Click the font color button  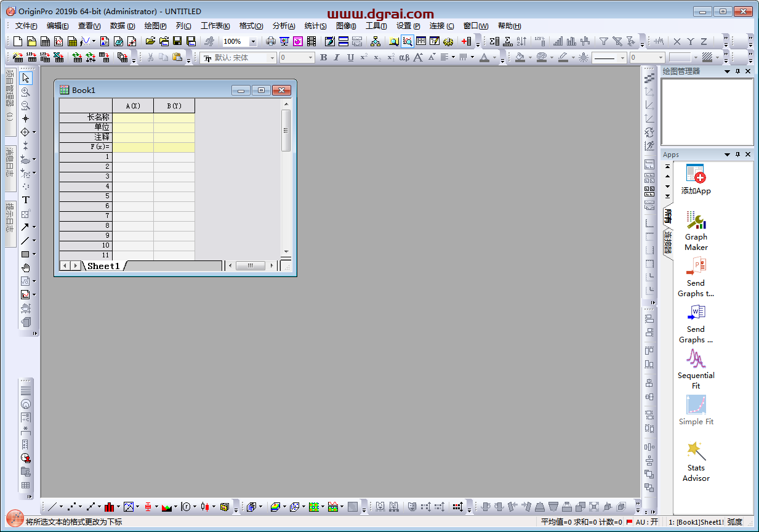click(484, 57)
